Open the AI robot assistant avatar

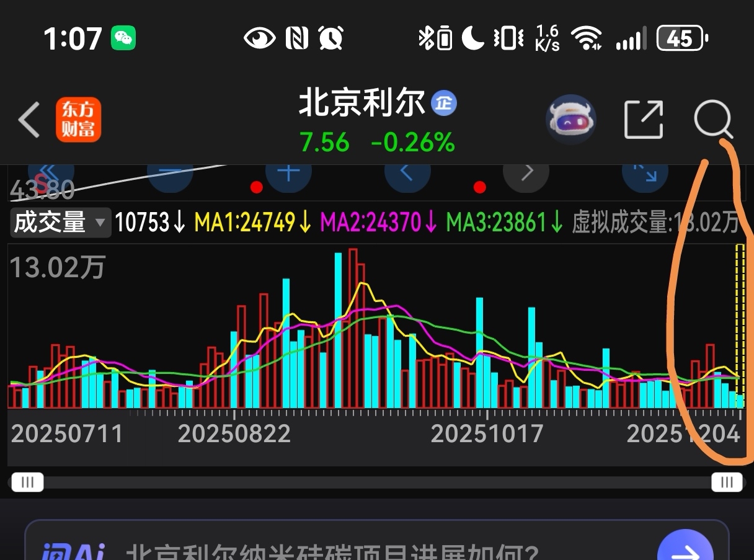point(571,120)
